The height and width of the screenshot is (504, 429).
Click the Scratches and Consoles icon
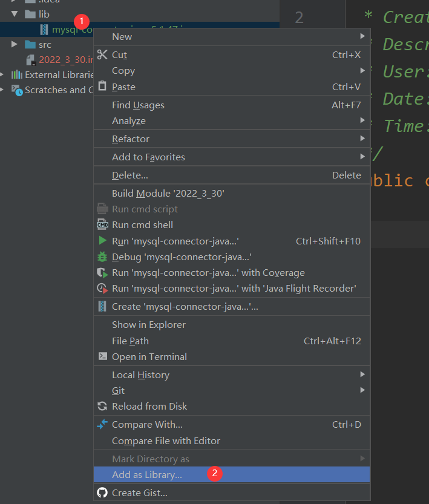click(x=17, y=90)
